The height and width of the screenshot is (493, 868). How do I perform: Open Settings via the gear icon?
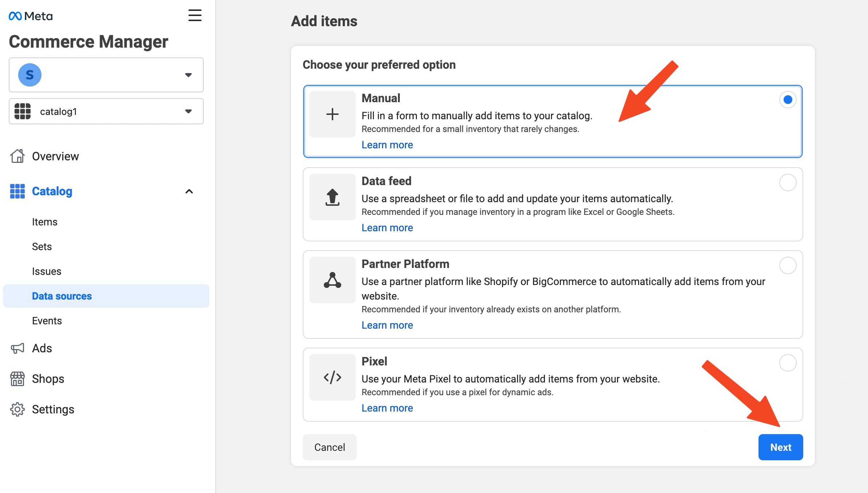17,409
